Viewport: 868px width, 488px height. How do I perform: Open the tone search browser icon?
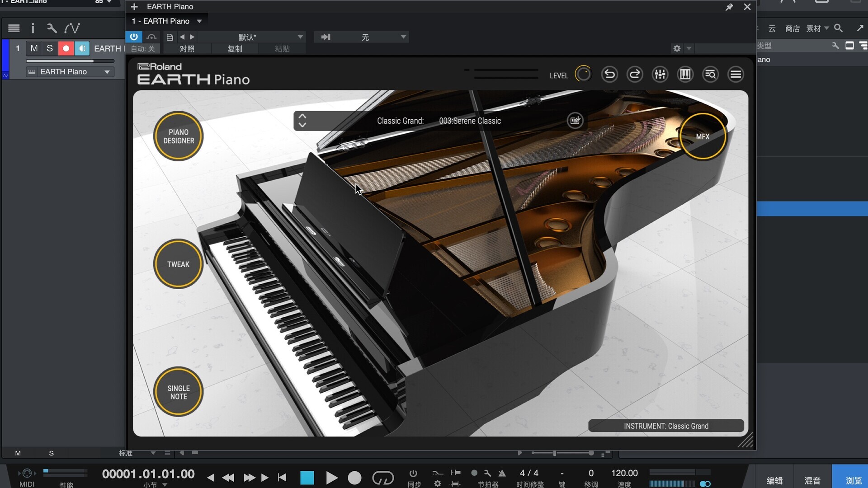point(710,74)
